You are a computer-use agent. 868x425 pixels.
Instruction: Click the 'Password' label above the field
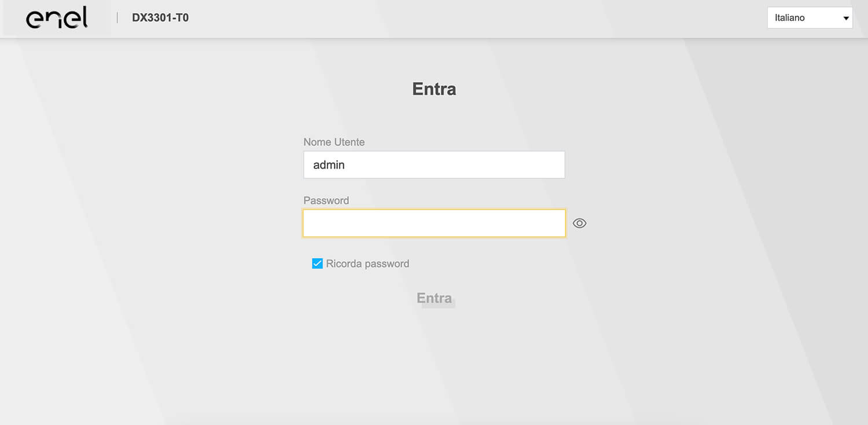(326, 200)
